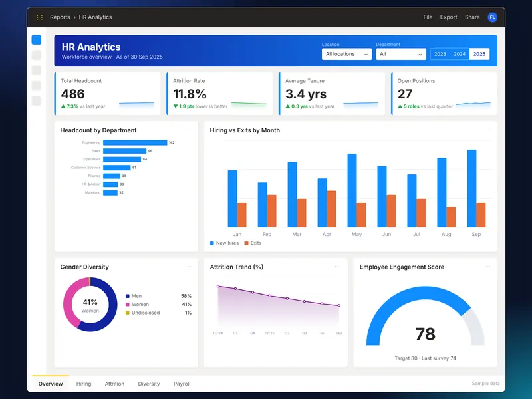Click the Marketing department bar
Image resolution: width=532 pixels, height=399 pixels.
coord(110,192)
